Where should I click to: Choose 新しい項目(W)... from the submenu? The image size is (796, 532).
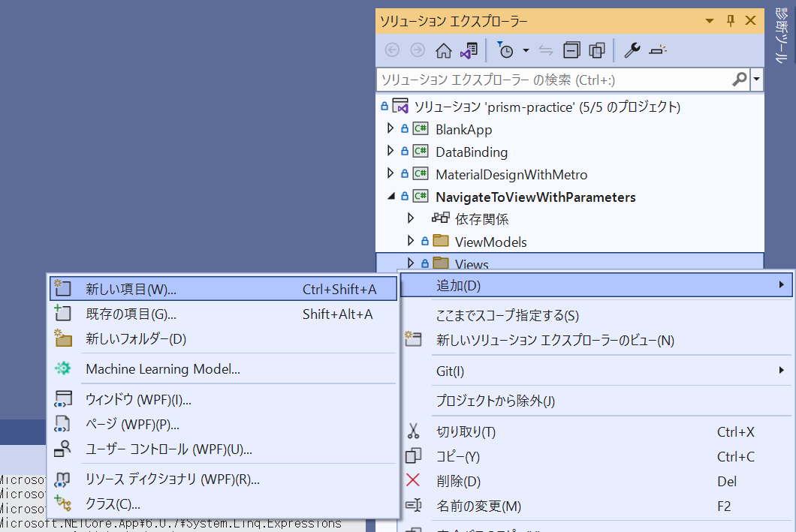[223, 289]
